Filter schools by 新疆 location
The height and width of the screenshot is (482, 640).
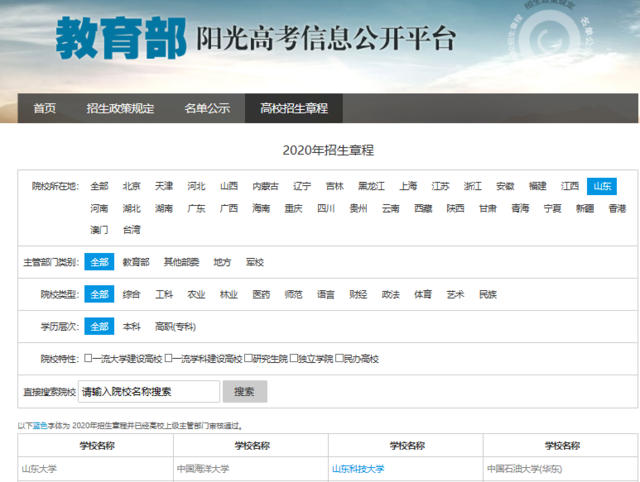585,208
